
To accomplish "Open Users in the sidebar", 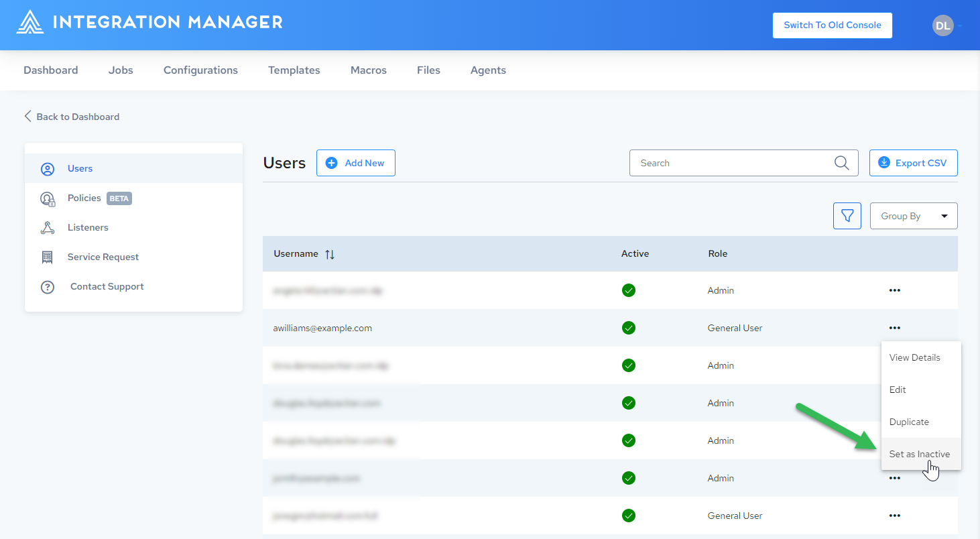I will click(133, 168).
